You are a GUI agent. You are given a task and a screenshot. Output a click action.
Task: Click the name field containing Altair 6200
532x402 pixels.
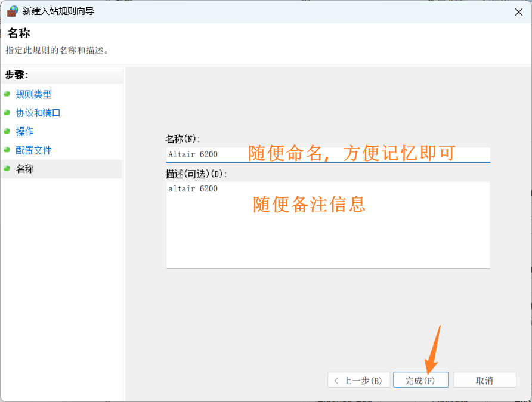click(328, 154)
